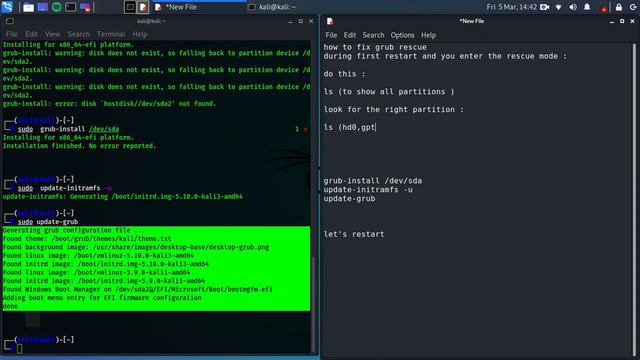Click the terminal prompt cursor at bottom
Image resolution: width=640 pixels, height=360 pixels.
[x=20, y=348]
